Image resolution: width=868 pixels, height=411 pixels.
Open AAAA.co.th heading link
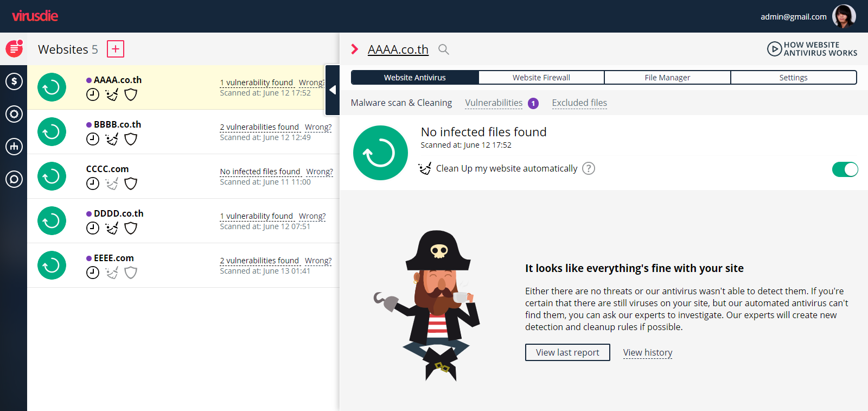(x=398, y=49)
